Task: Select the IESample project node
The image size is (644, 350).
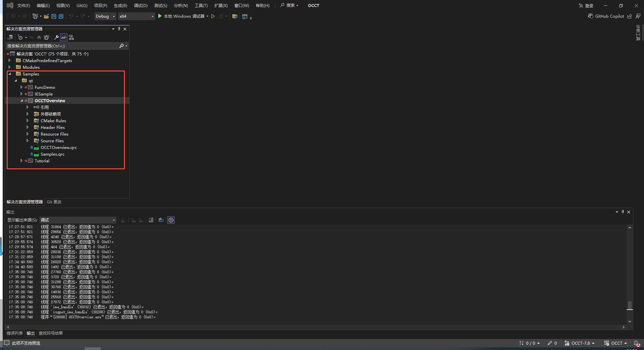Action: (x=44, y=94)
